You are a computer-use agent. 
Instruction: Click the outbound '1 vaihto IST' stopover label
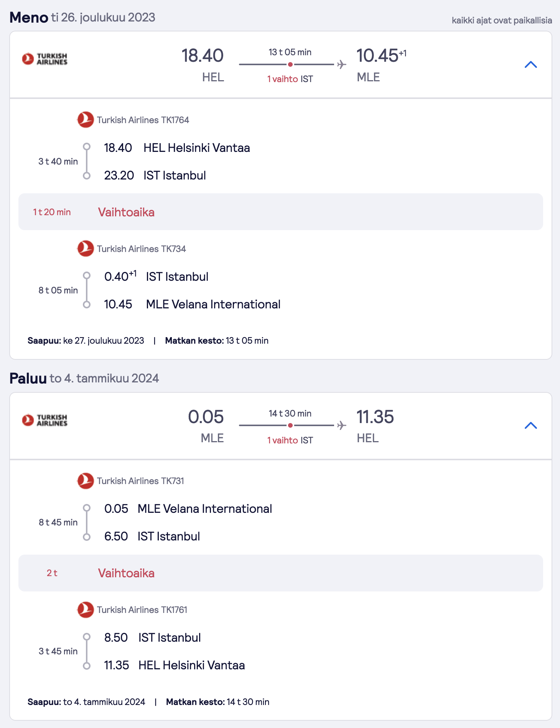point(290,79)
